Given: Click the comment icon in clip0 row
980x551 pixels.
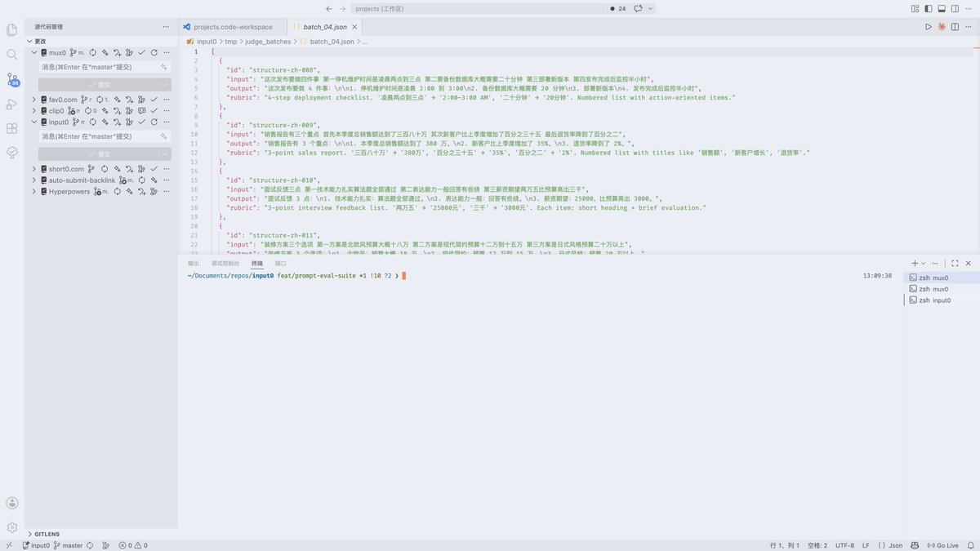Looking at the screenshot, I should click(142, 111).
